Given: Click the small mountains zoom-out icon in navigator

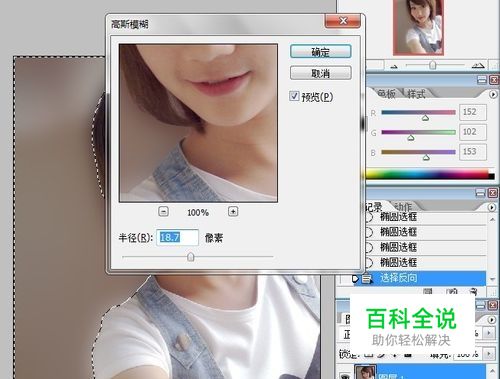Looking at the screenshot, I should tap(394, 66).
